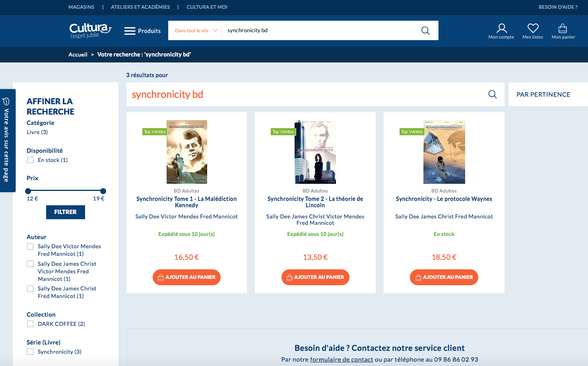The image size is (588, 366).
Task: Open Synchronicity Tome 2 - La théorie de Lincoln title
Action: click(x=315, y=202)
